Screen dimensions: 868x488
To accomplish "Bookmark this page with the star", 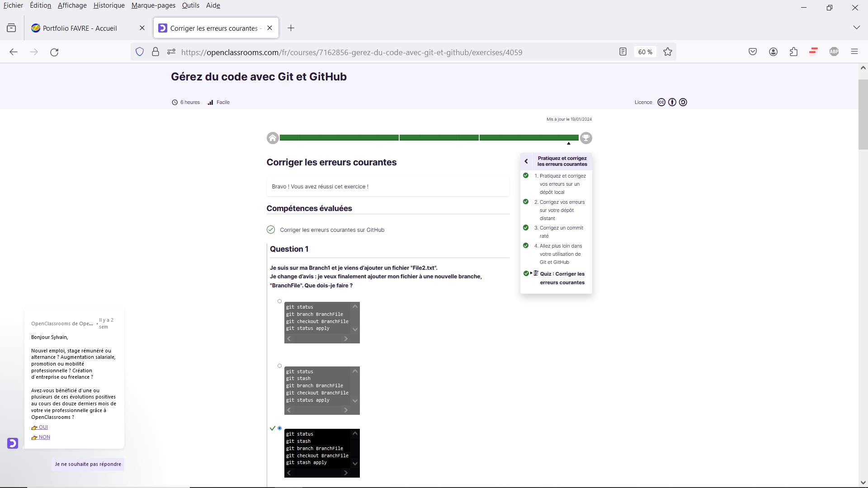I will (x=668, y=52).
